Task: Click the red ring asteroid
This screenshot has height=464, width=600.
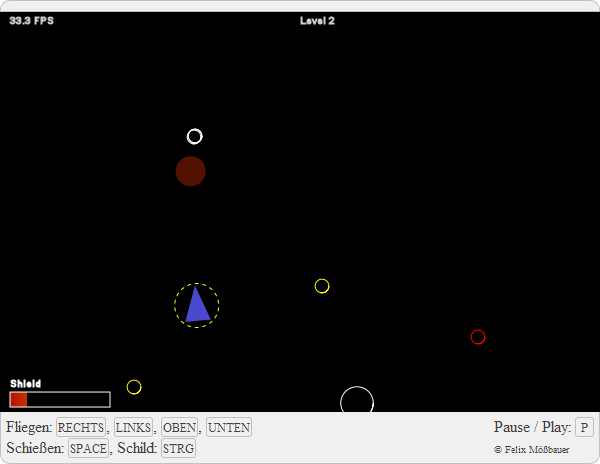Action: point(478,337)
